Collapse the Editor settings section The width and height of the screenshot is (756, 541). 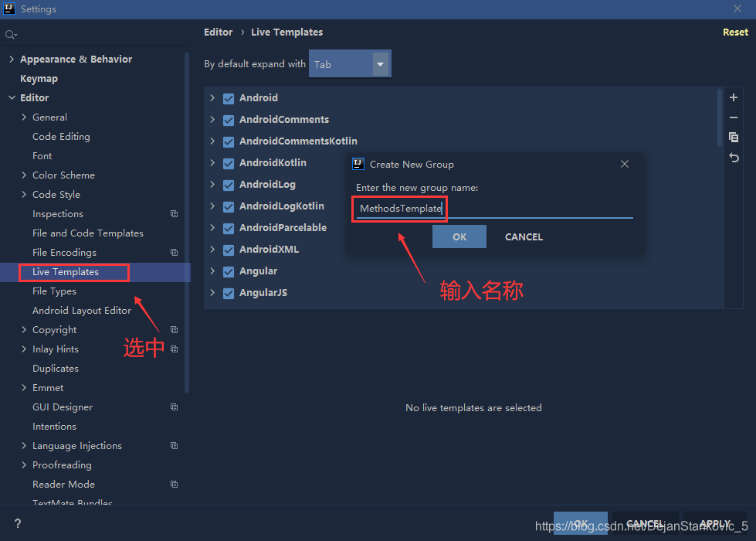click(12, 97)
